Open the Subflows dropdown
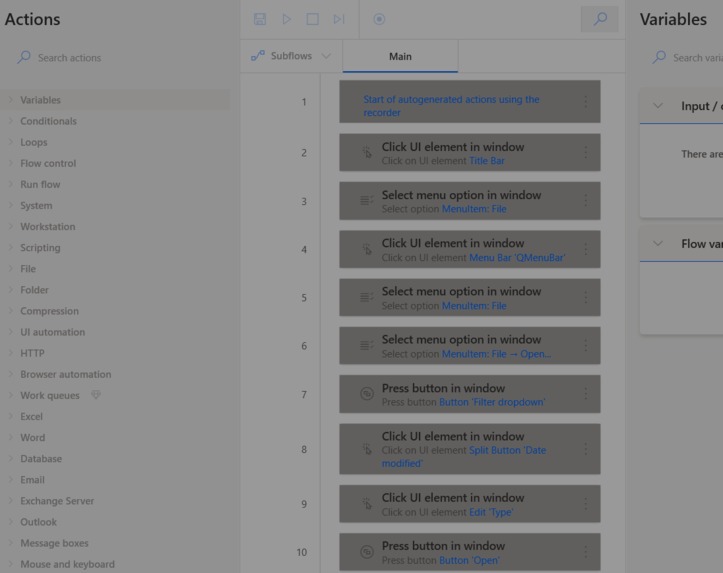This screenshot has height=573, width=723. pyautogui.click(x=291, y=56)
